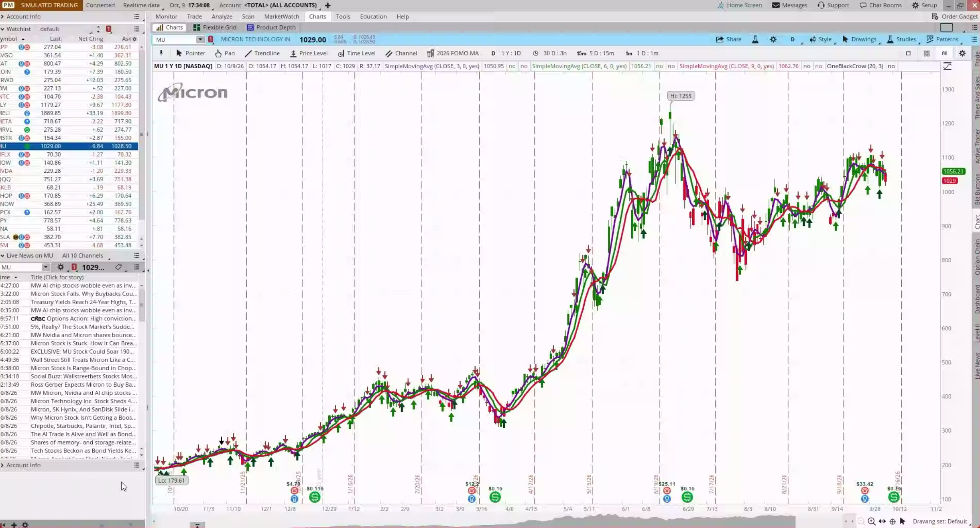The width and height of the screenshot is (980, 528).
Task: Open Messages from the top bar
Action: pos(789,5)
